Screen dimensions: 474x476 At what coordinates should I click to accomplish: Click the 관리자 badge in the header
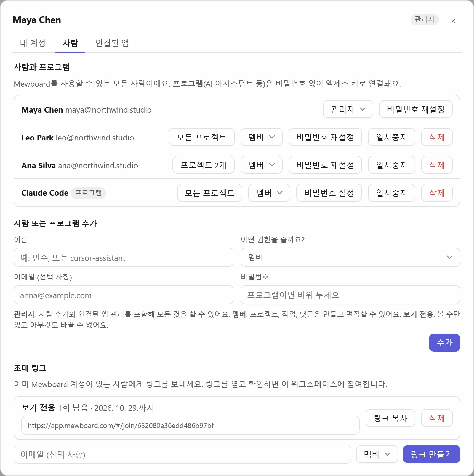[x=425, y=20]
